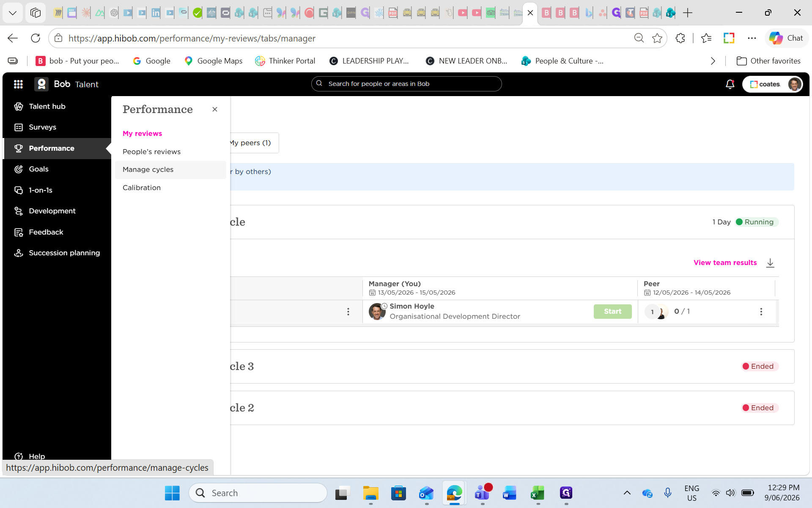Open People & Culture bookmark
This screenshot has width=812, height=508.
[562, 61]
